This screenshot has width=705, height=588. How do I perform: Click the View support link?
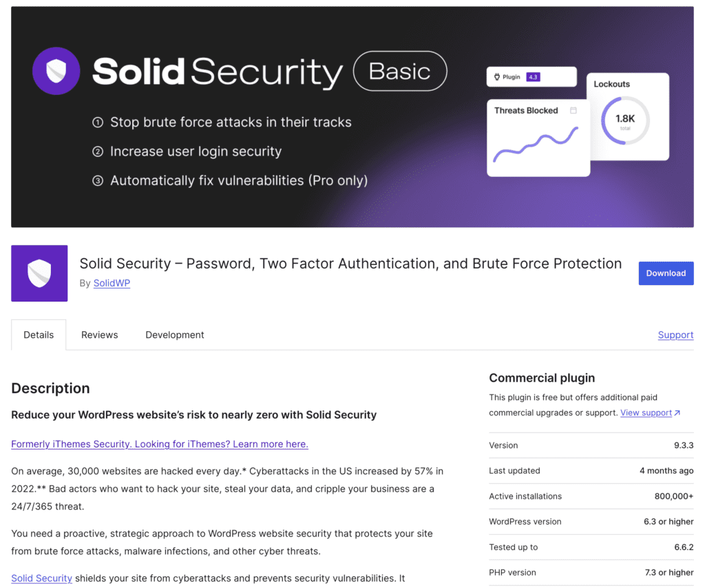[x=646, y=413]
